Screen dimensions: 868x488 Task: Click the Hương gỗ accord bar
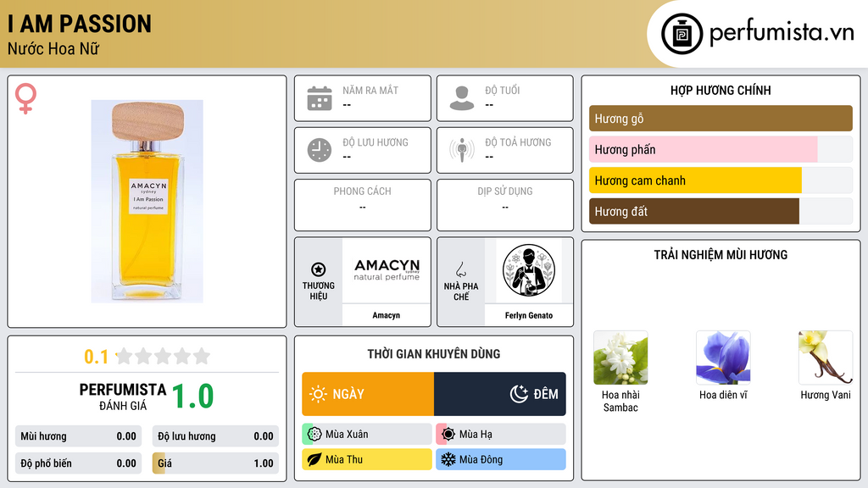click(x=721, y=119)
